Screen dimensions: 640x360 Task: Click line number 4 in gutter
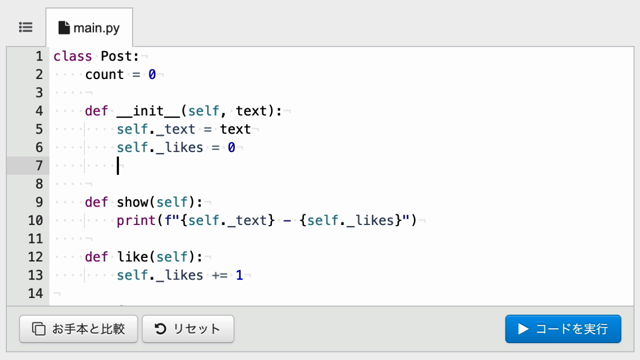(39, 111)
